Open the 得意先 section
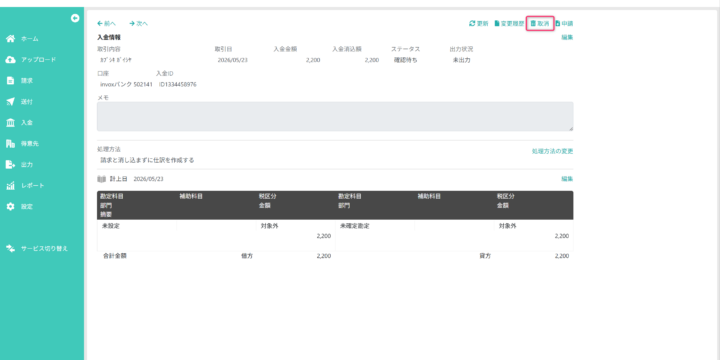Image resolution: width=720 pixels, height=360 pixels. pyautogui.click(x=22, y=144)
